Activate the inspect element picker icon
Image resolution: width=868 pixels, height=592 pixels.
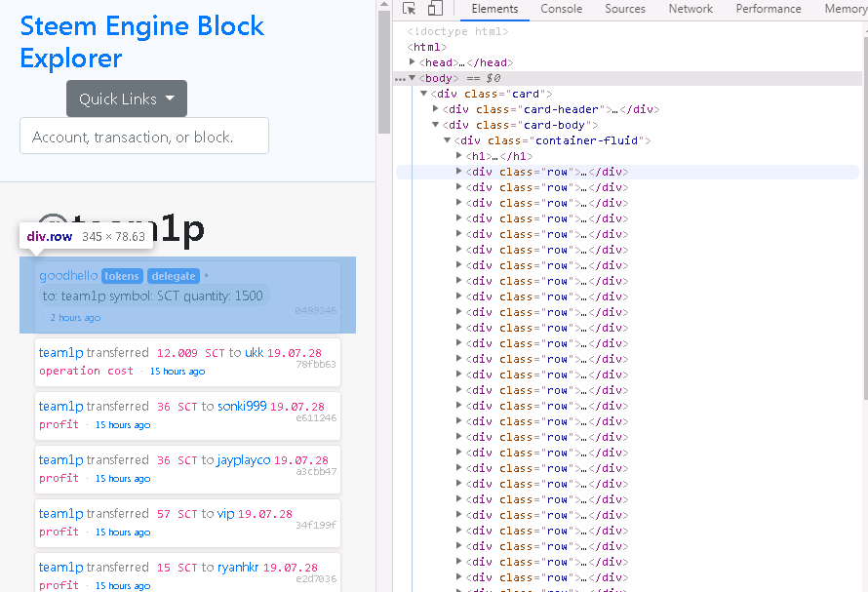click(x=409, y=9)
